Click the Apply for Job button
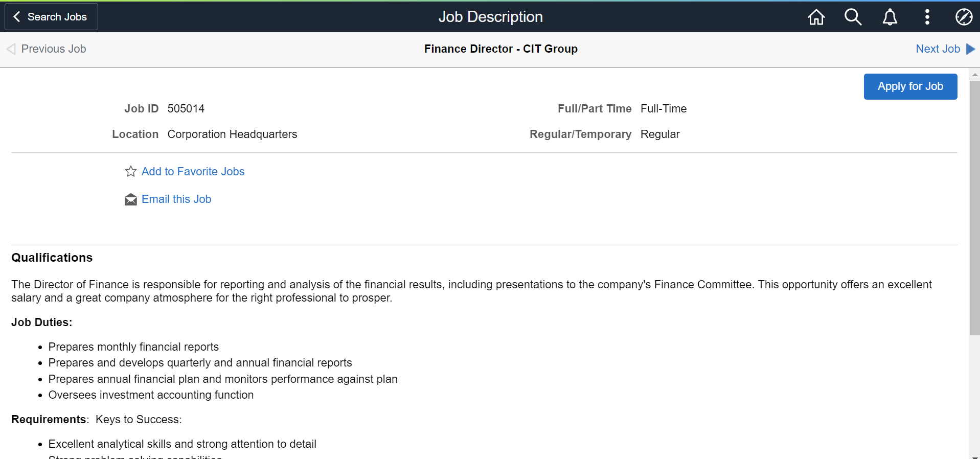 [x=910, y=86]
